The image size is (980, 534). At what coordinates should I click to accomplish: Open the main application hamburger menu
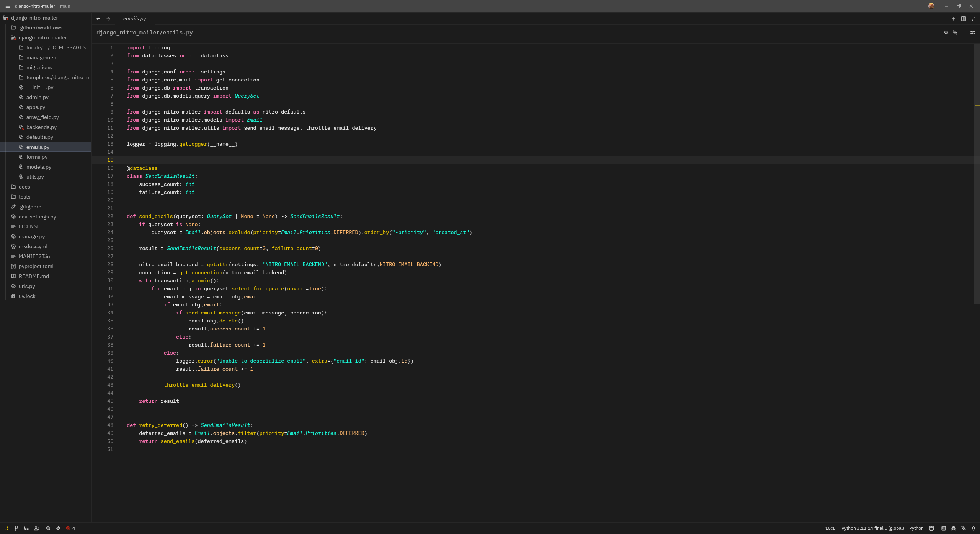(x=7, y=6)
